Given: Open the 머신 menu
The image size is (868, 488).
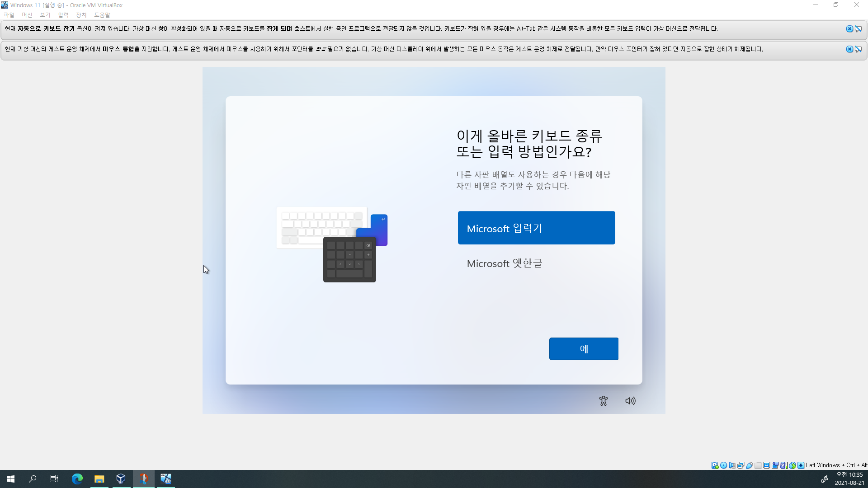Looking at the screenshot, I should [27, 15].
